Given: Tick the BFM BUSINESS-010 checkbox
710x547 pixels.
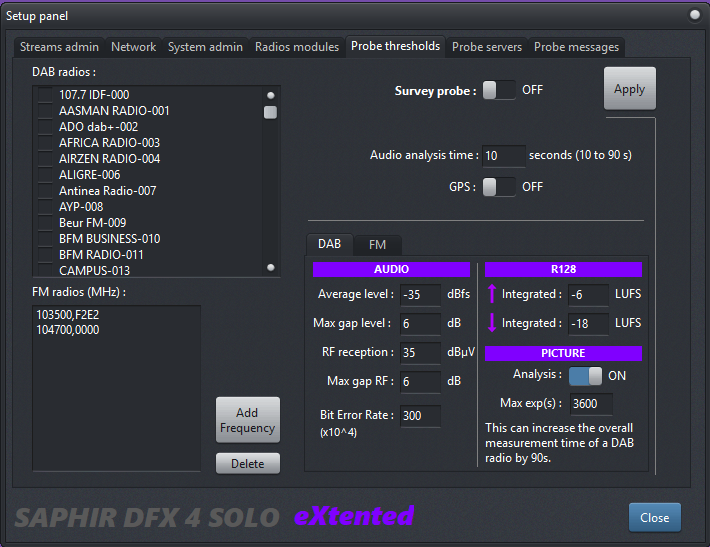Looking at the screenshot, I should click(45, 239).
